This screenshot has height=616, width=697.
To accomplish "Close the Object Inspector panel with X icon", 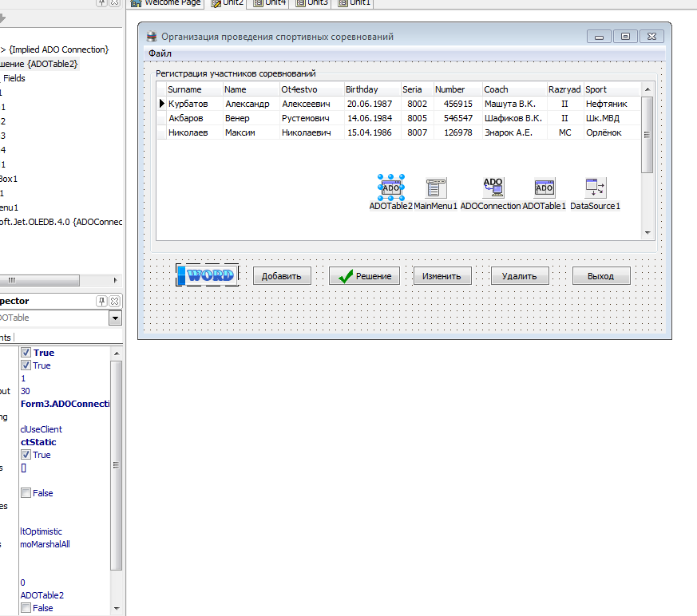I will [x=114, y=301].
